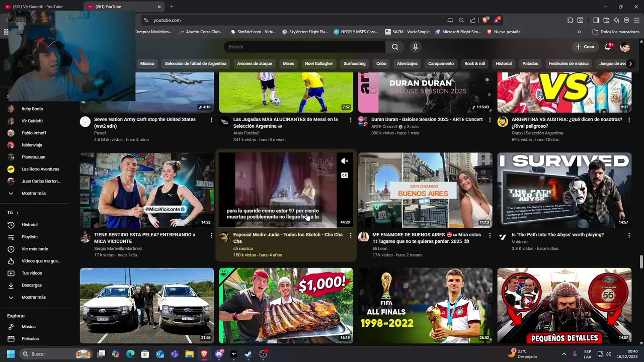Screen dimensions: 644x362
Task: Toggle the Brave sidebar panel icon
Action: click(596, 20)
